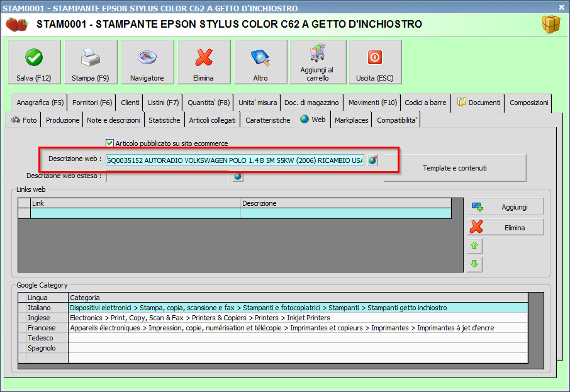Toggle Articolo pubblicato su sito ecommerce checkbox
The height and width of the screenshot is (392, 570).
109,143
